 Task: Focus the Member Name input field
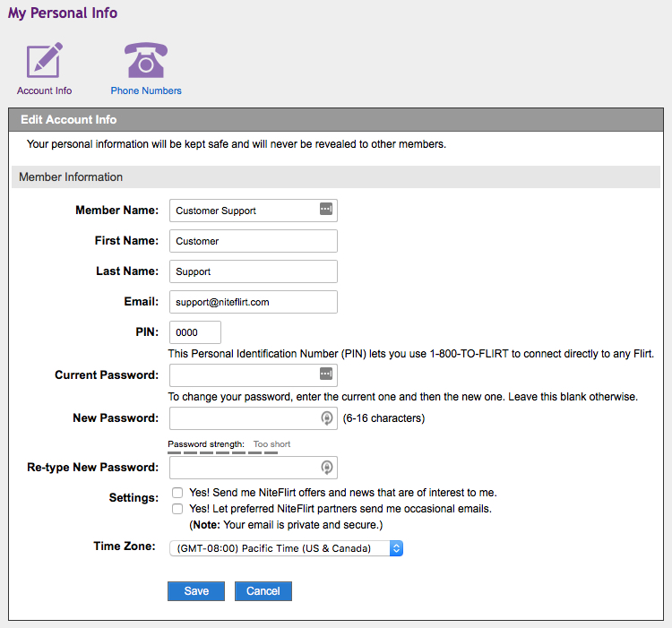pos(254,211)
